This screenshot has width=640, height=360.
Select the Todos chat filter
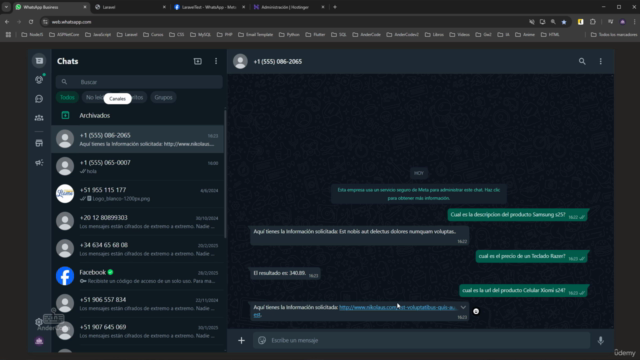67,98
